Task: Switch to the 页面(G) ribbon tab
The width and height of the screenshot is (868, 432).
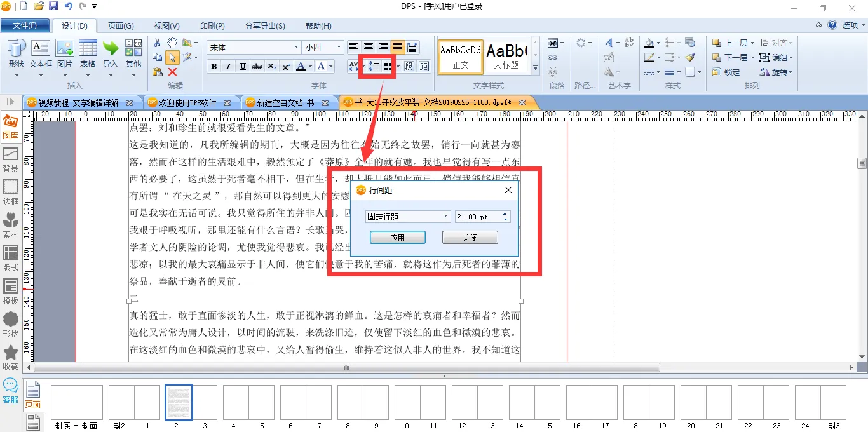Action: click(121, 25)
